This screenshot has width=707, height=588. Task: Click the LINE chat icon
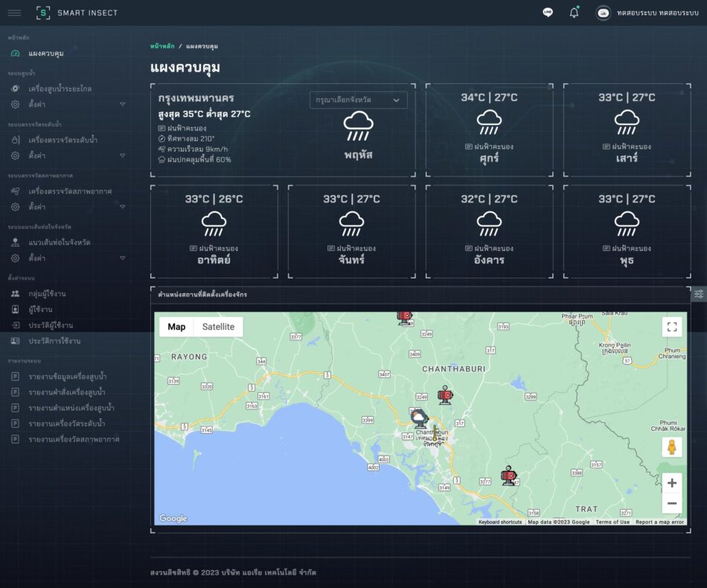tap(548, 13)
